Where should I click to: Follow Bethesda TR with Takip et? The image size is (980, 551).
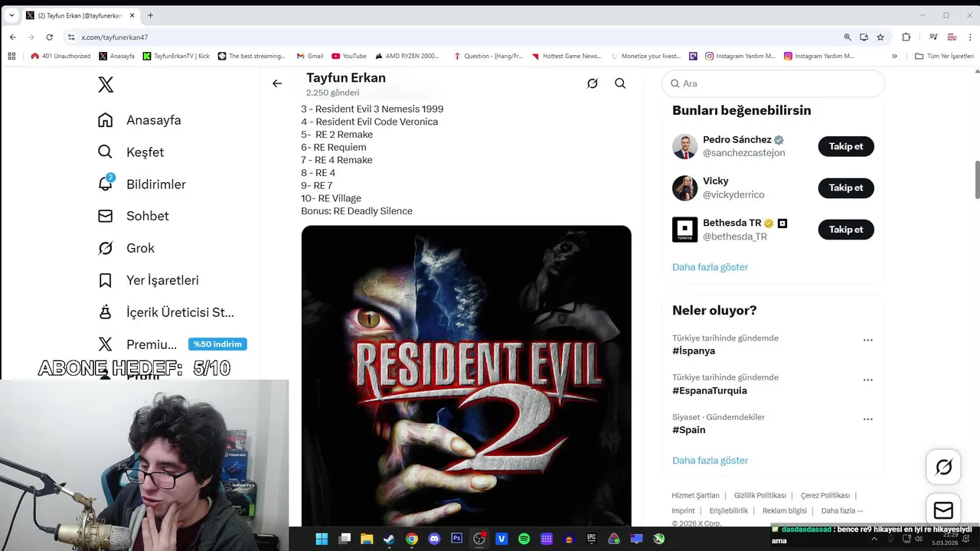point(846,230)
